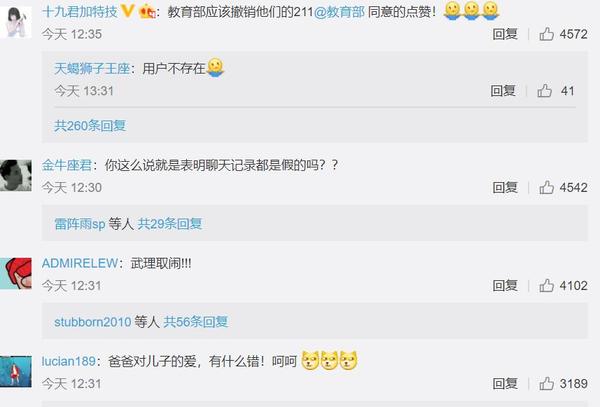This screenshot has height=407, width=600.
Task: Open ADMIRELEW's red avatar image
Action: pyautogui.click(x=16, y=273)
